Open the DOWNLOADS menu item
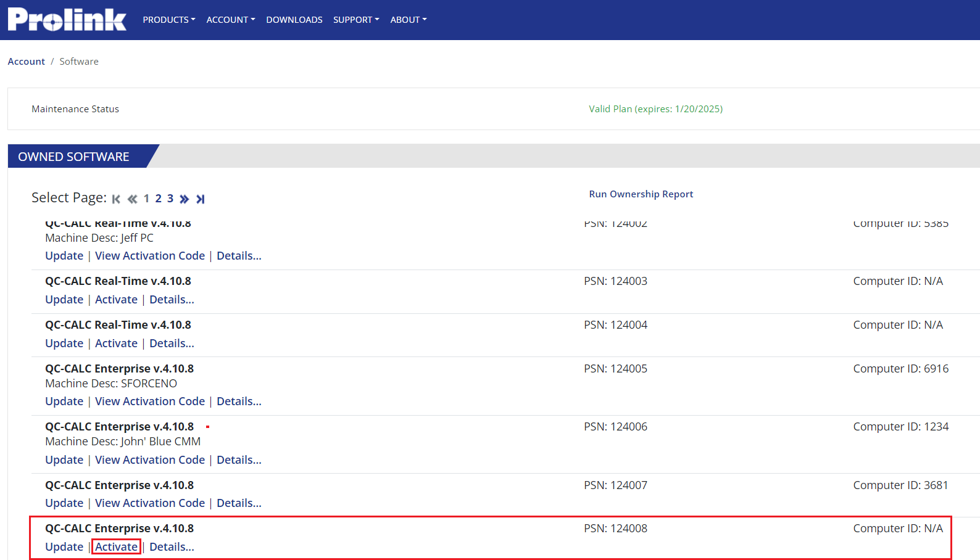980x560 pixels. (x=294, y=20)
